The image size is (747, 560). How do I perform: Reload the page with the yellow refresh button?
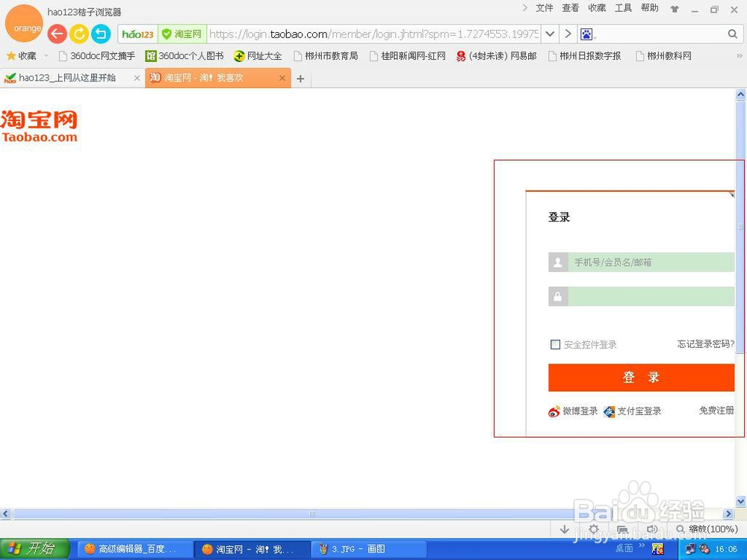[79, 34]
